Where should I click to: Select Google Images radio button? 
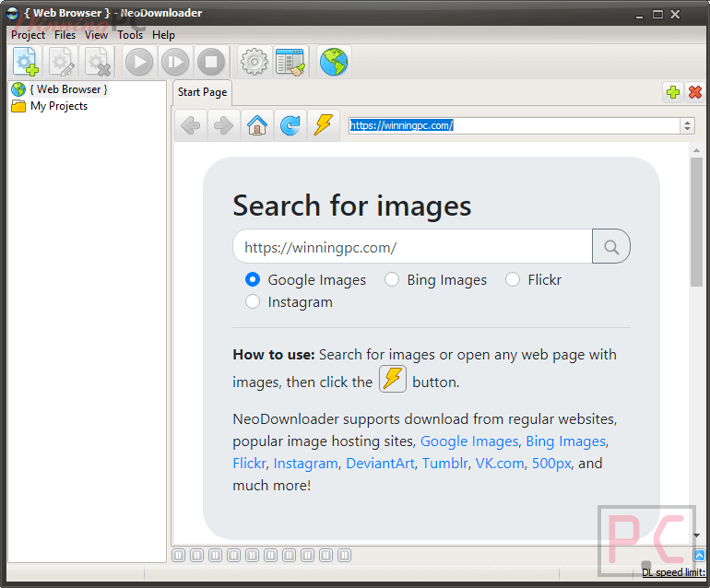pyautogui.click(x=253, y=279)
